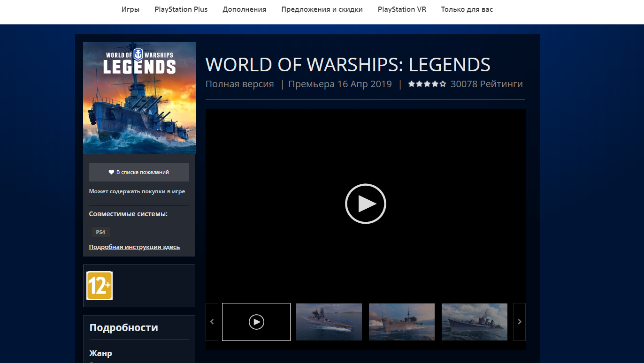Open the 'Игры' menu
The image size is (644, 363).
[x=130, y=9]
